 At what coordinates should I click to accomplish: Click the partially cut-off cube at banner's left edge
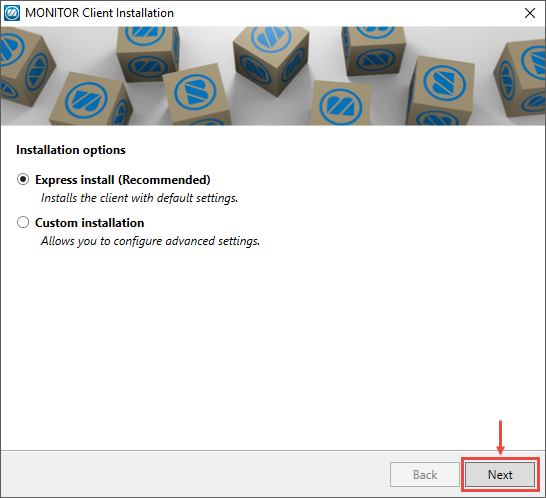click(24, 66)
